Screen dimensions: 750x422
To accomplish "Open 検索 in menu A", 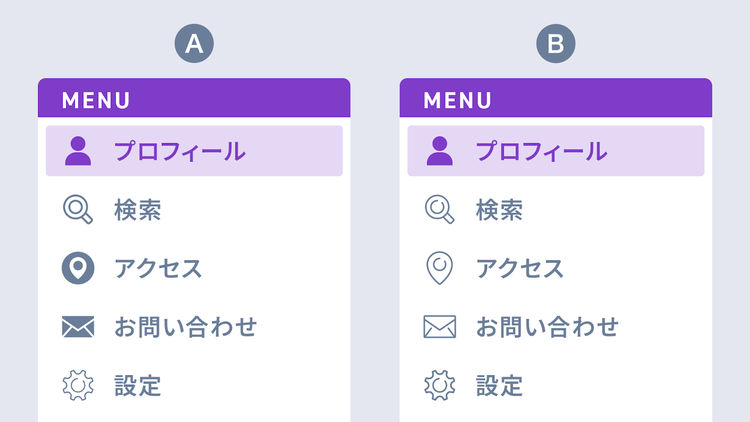I will pyautogui.click(x=138, y=210).
